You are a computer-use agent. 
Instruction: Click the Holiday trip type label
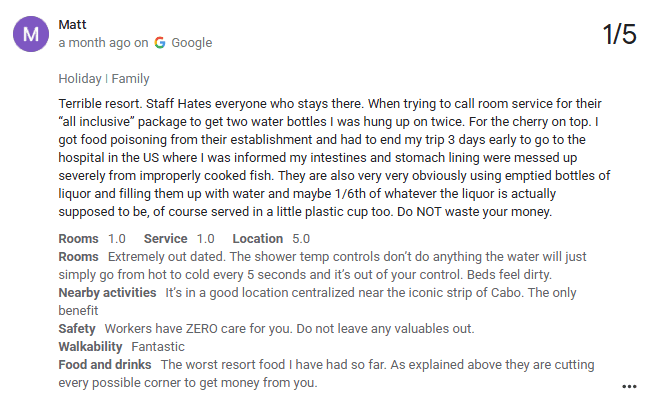[x=80, y=78]
